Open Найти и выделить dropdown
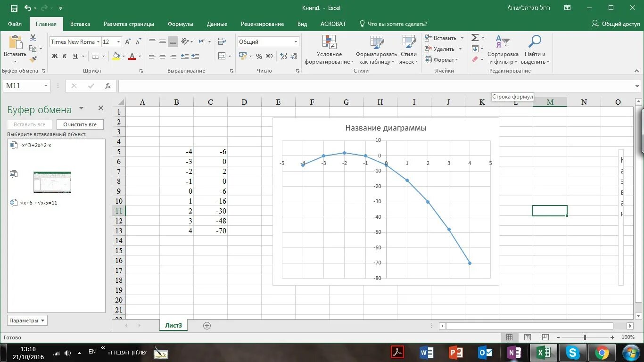 (x=535, y=50)
